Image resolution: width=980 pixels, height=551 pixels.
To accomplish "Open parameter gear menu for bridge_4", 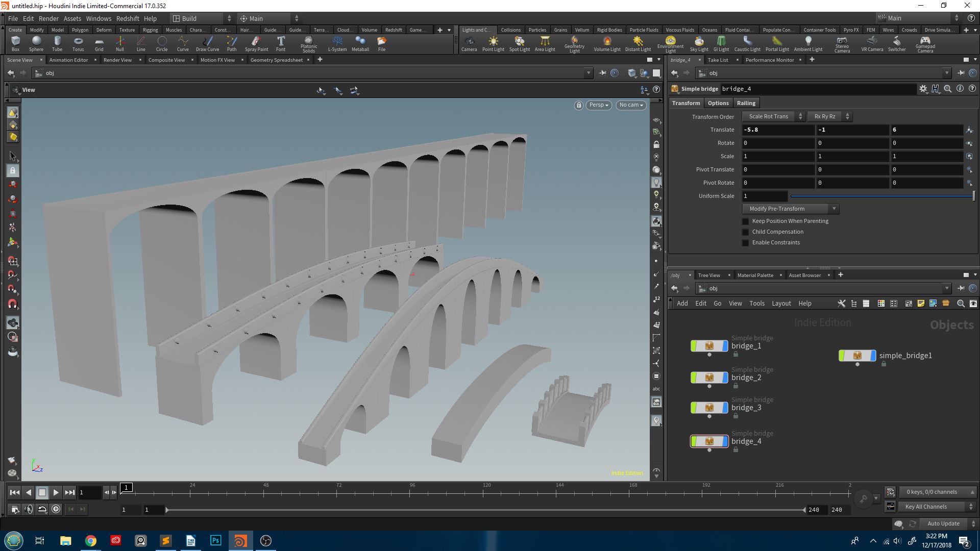I will [x=923, y=89].
